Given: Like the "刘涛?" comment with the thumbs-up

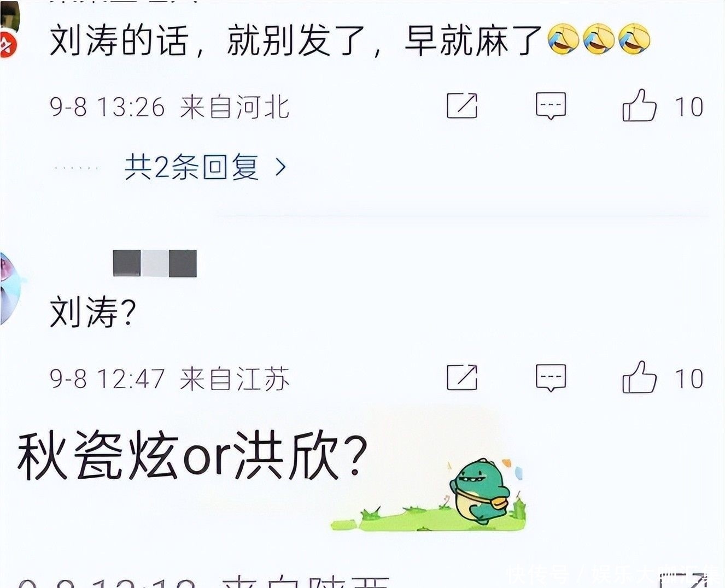Looking at the screenshot, I should 639,377.
